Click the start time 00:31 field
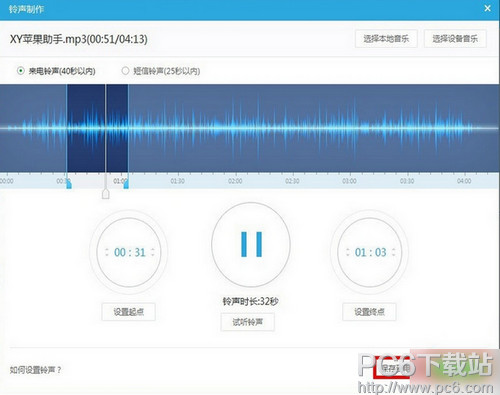The height and width of the screenshot is (395, 500). coord(130,252)
